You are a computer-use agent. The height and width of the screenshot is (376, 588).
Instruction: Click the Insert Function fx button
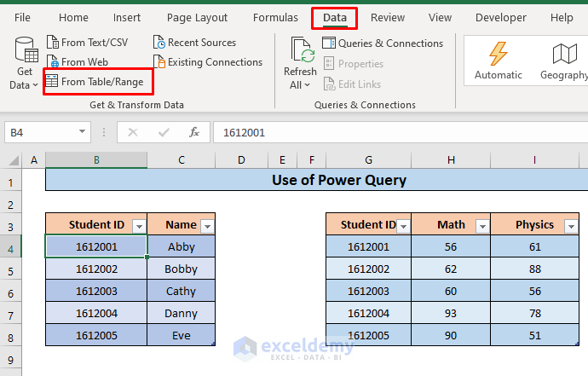tap(194, 132)
